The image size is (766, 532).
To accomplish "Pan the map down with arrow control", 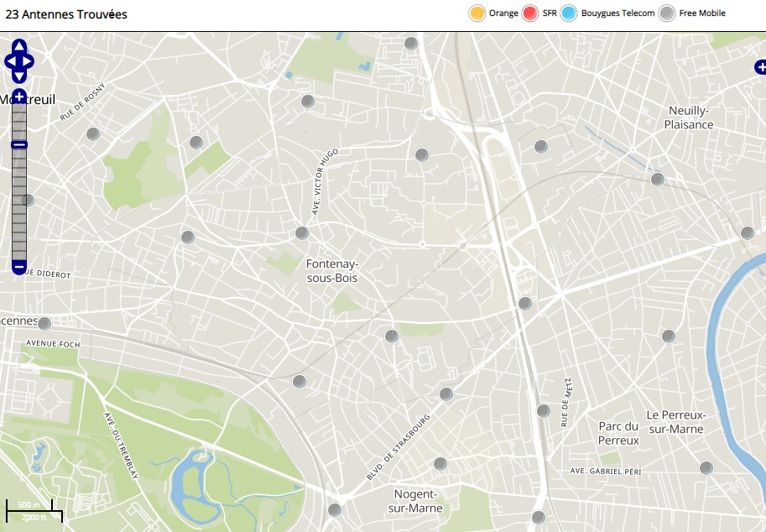I will coord(19,76).
